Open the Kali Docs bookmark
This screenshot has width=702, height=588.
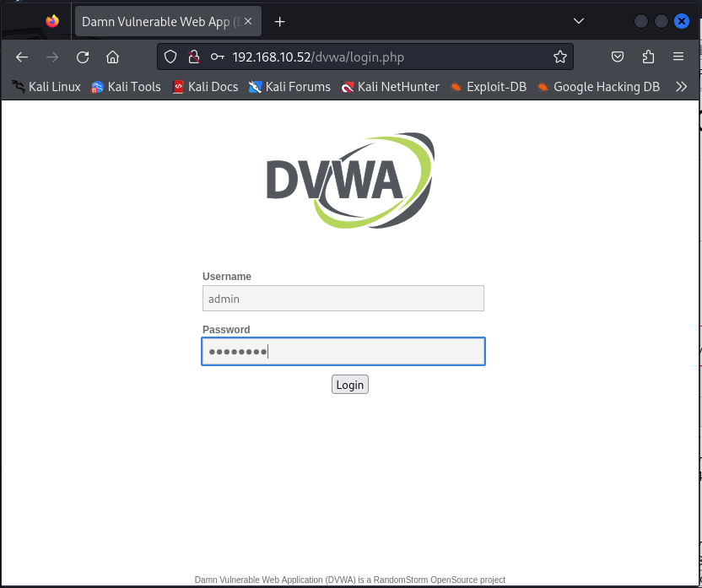click(205, 86)
